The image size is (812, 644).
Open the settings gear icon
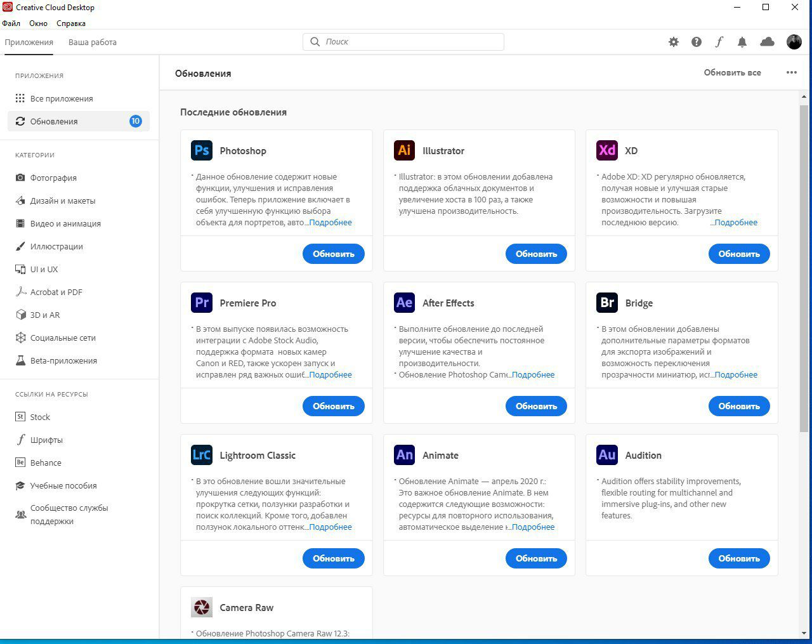(674, 42)
